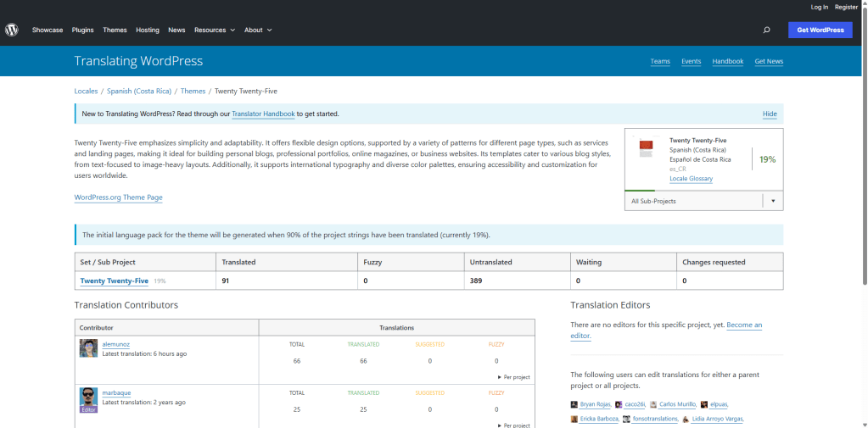The height and width of the screenshot is (428, 868).
Task: Open fonsotranslations' profile link
Action: click(655, 420)
